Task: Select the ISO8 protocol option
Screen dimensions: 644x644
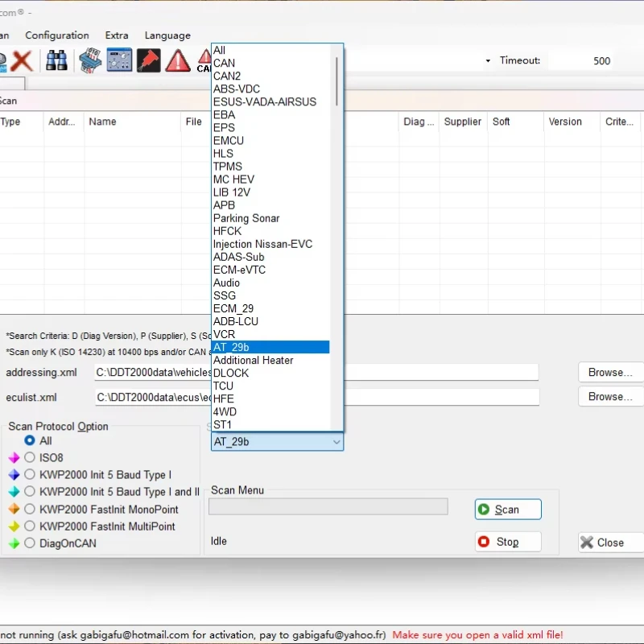Action: (30, 457)
